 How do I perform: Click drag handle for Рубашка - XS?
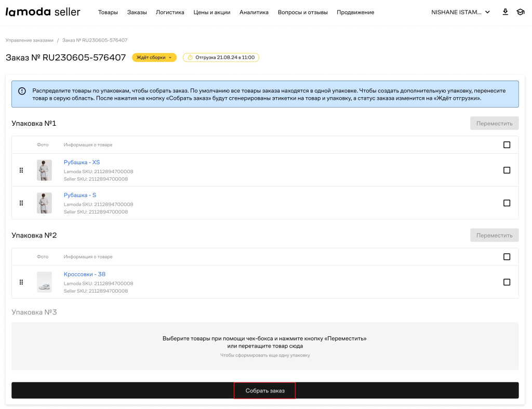(21, 170)
